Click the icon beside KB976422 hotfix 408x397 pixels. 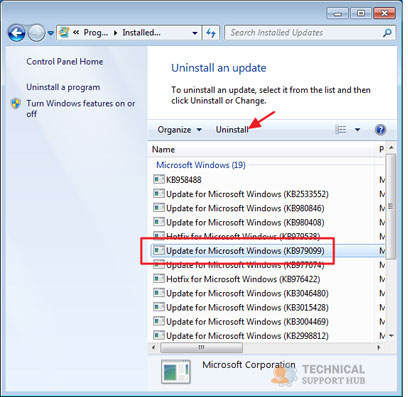coord(159,278)
